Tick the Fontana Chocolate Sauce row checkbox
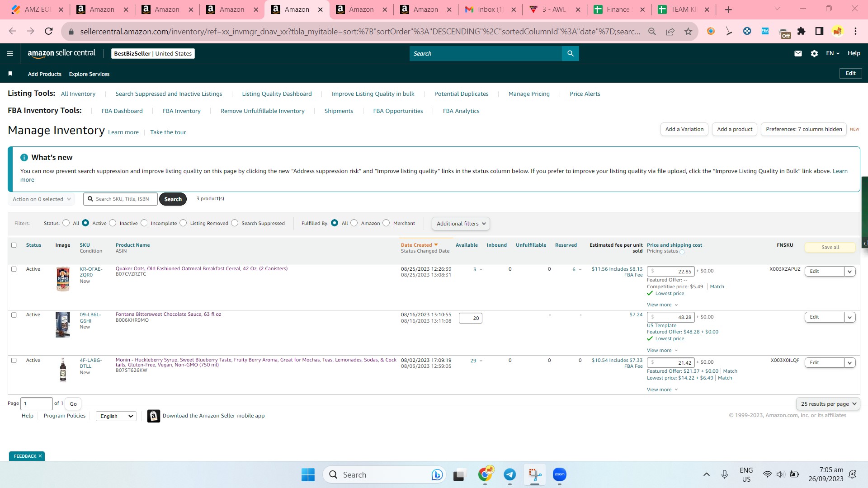Image resolution: width=868 pixels, height=488 pixels. coord(14,315)
